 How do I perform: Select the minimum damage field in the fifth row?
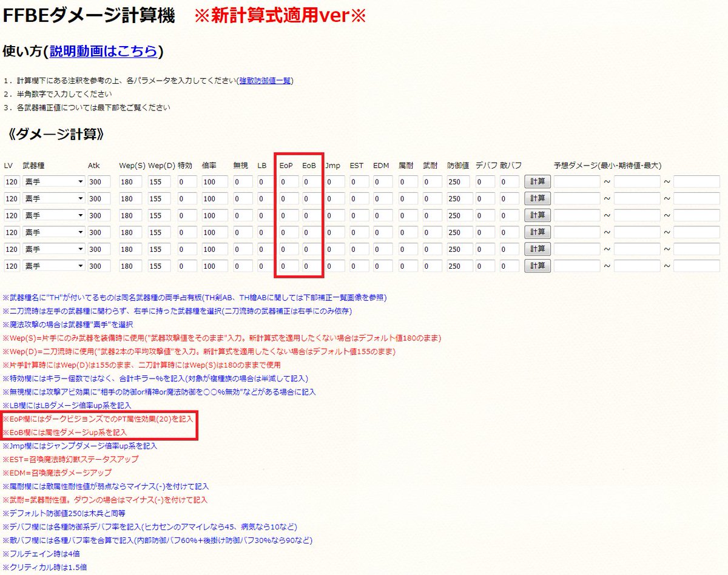577,249
